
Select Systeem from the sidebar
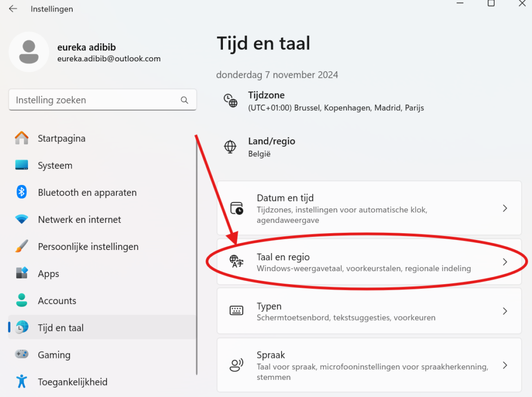pyautogui.click(x=55, y=166)
